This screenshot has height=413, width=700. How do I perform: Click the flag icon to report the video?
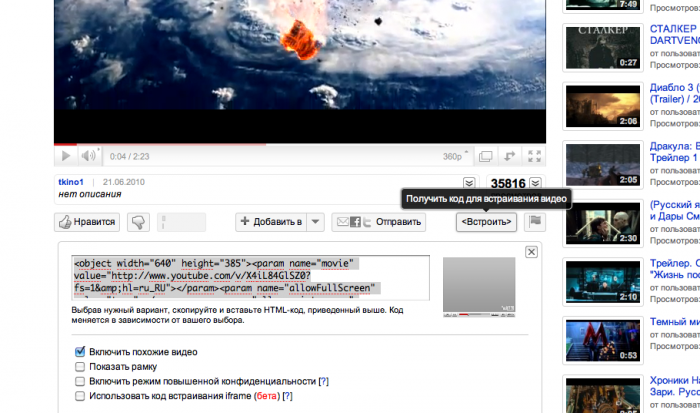[x=535, y=222]
